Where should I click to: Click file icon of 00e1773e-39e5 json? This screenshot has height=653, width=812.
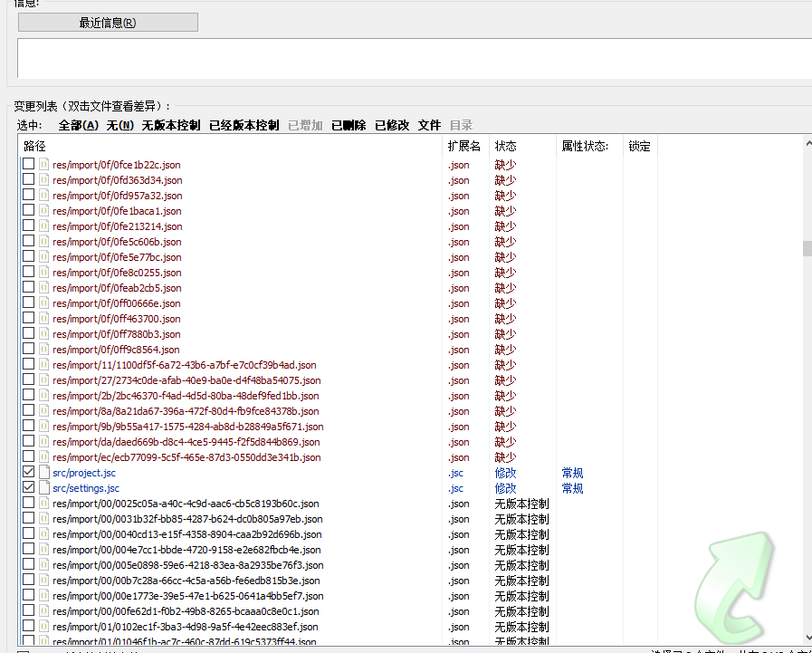pos(44,595)
